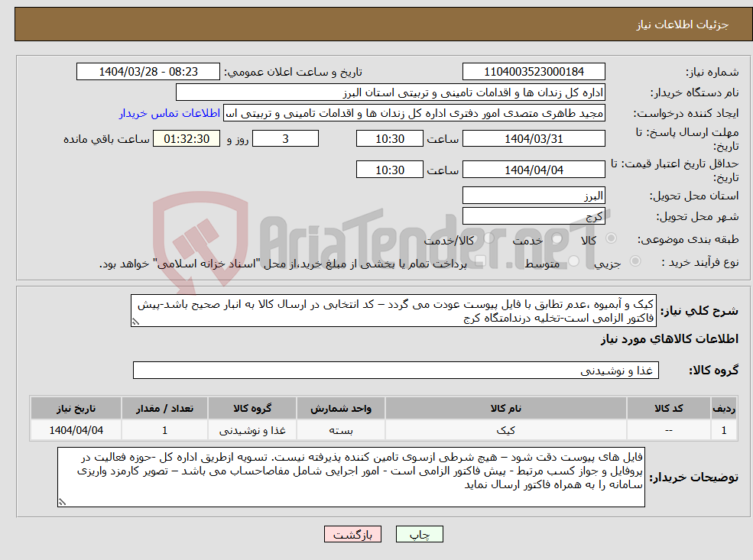Click the delivery city field کرج
This screenshot has width=753, height=560.
[x=534, y=216]
